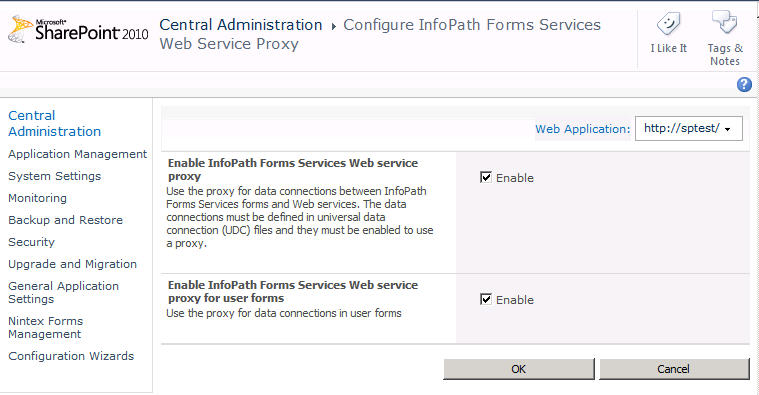
Task: Open the Tags & Notes icon
Action: [725, 22]
